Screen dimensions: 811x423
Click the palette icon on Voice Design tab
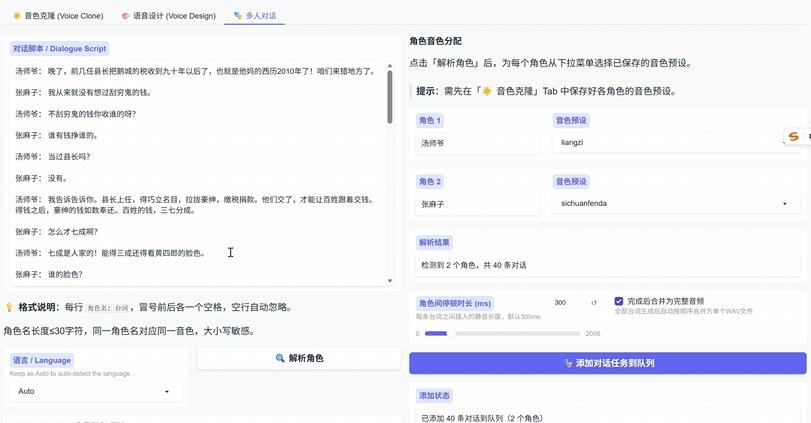125,16
